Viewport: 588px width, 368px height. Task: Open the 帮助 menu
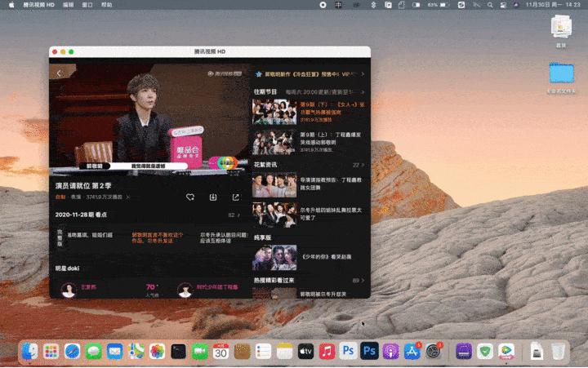click(106, 5)
